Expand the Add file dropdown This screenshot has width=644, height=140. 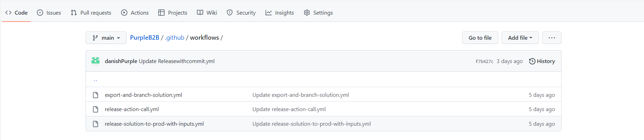520,38
